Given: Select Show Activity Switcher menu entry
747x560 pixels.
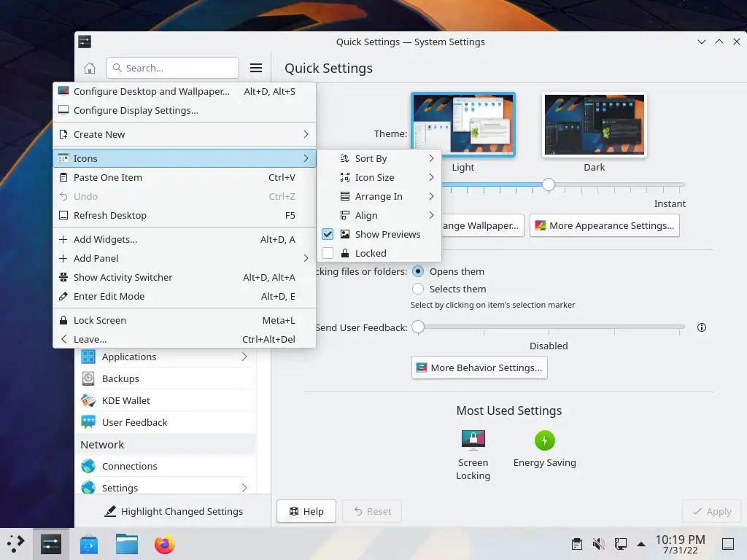Looking at the screenshot, I should pyautogui.click(x=185, y=277).
